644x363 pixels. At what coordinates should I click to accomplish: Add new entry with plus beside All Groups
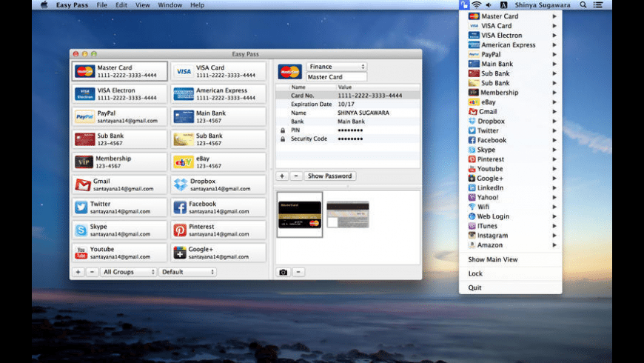[78, 272]
